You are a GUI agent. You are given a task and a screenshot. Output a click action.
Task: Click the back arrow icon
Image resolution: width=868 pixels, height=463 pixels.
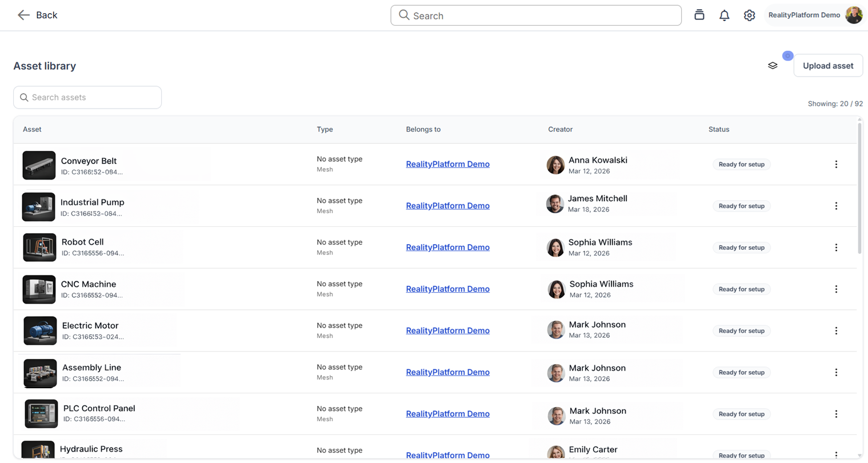tap(23, 15)
